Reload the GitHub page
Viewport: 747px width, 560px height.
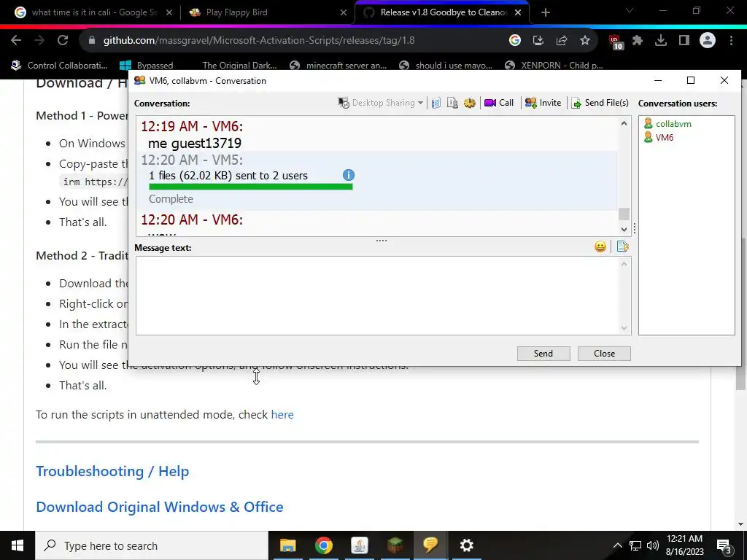[x=63, y=41]
